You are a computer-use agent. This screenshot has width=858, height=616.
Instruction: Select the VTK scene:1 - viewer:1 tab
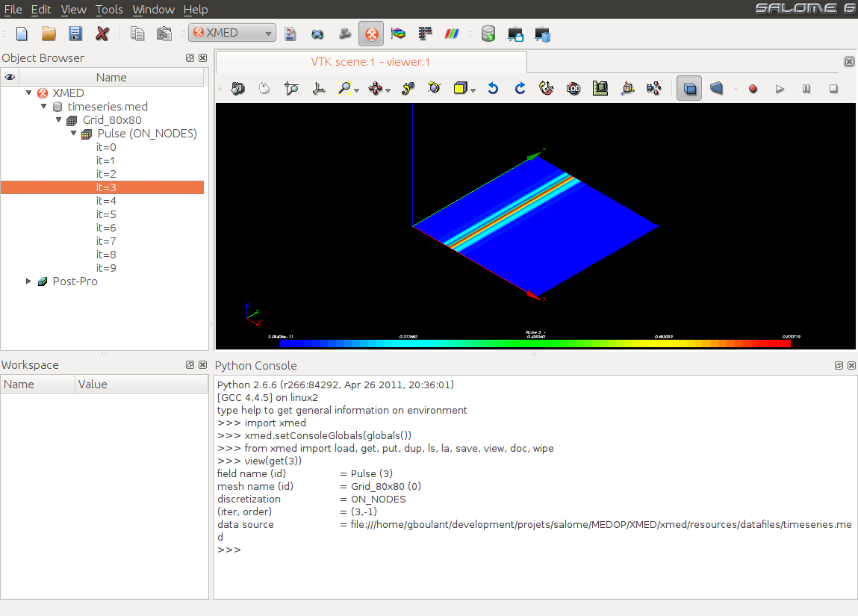click(x=371, y=62)
